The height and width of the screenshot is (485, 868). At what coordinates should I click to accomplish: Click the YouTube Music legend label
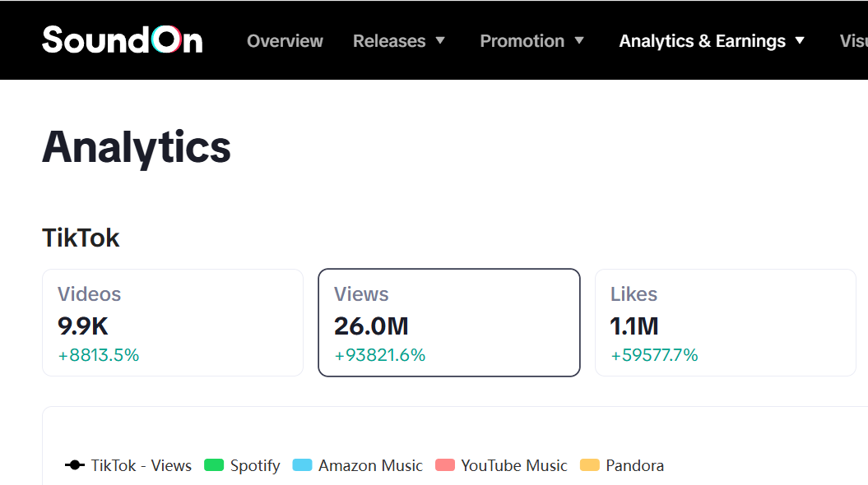[x=513, y=465]
